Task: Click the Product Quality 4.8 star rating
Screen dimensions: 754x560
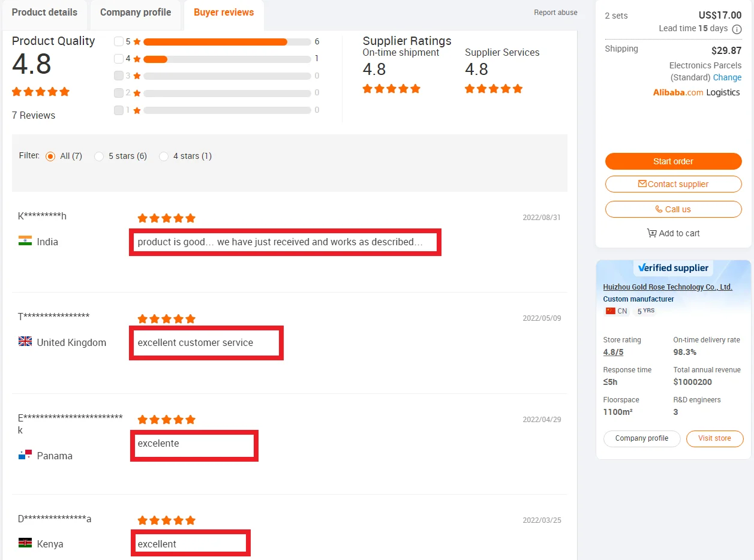Action: 41,92
